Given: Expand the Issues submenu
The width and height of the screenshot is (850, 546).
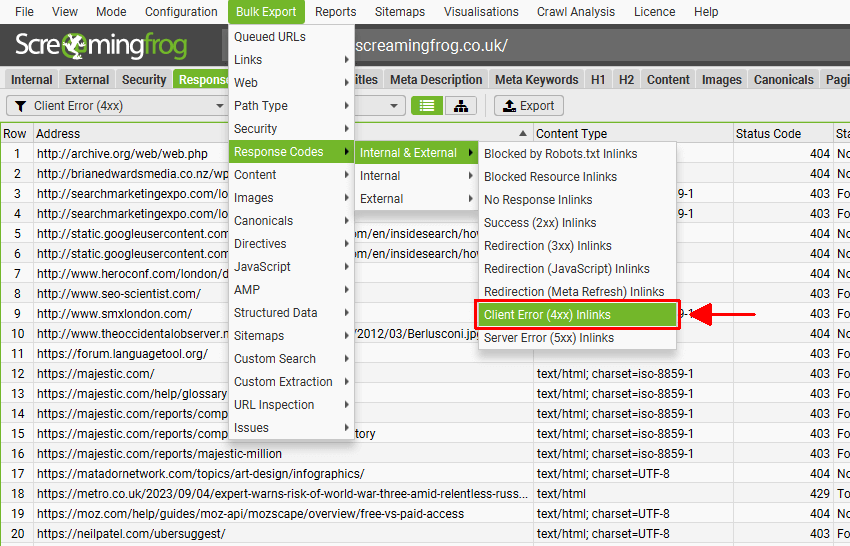Looking at the screenshot, I should point(292,428).
